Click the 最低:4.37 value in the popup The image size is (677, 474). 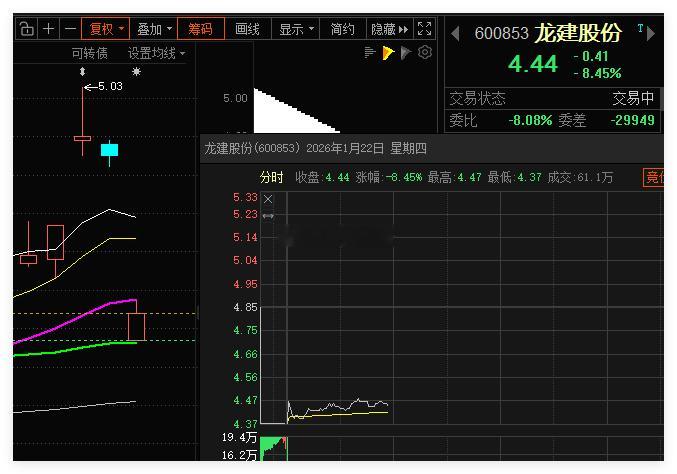514,177
